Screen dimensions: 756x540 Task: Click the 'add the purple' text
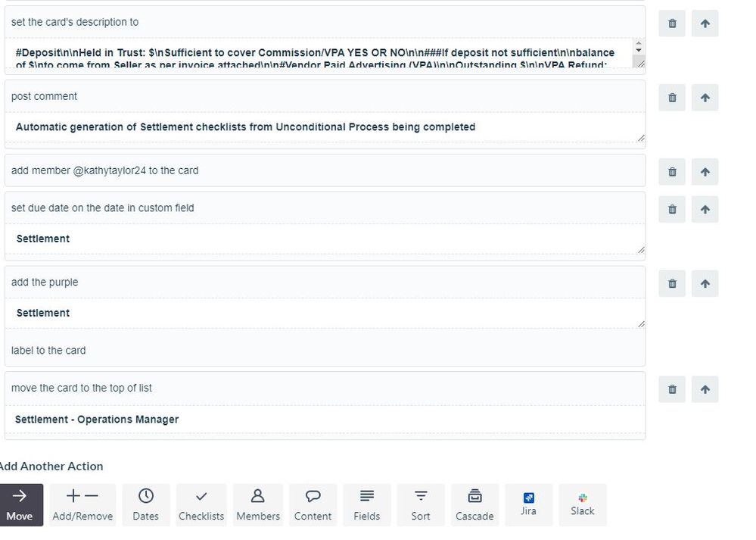(x=45, y=282)
